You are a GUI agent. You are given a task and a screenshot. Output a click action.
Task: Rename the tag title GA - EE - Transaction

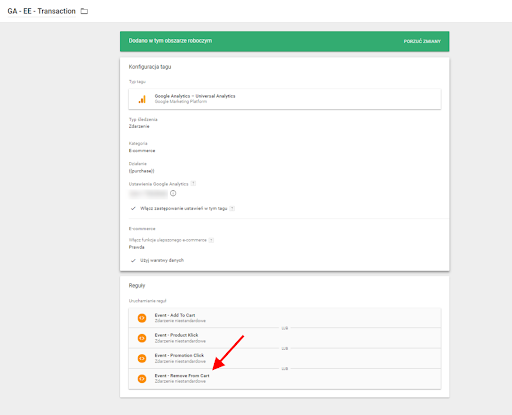click(x=42, y=11)
